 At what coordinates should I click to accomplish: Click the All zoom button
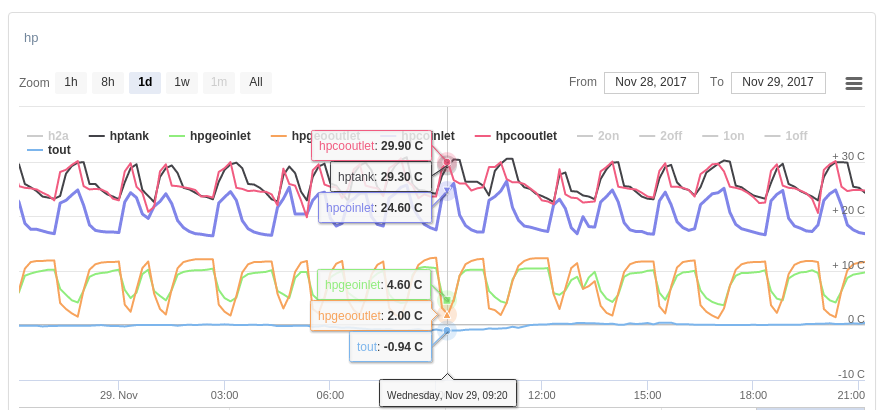tap(256, 82)
